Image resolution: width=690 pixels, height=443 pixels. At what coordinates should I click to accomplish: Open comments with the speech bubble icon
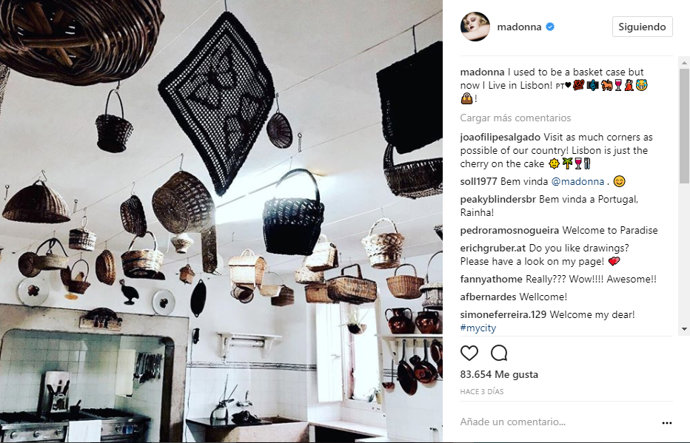[499, 353]
